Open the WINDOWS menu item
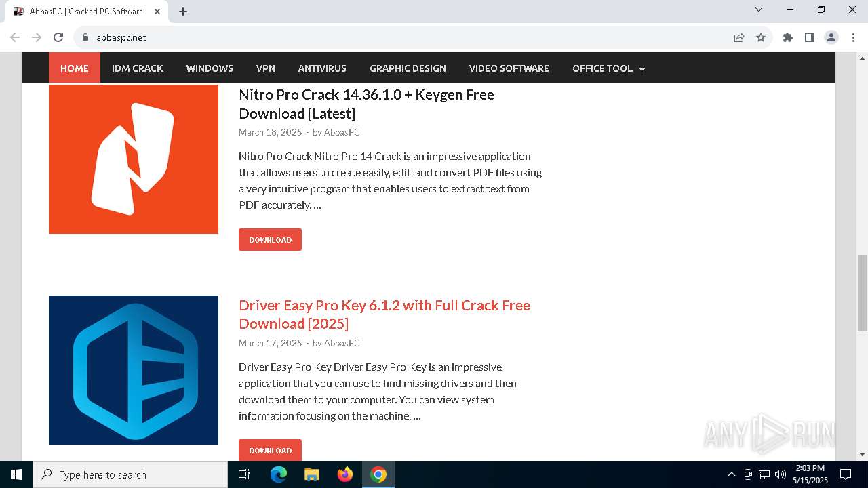868x488 pixels. [x=210, y=68]
